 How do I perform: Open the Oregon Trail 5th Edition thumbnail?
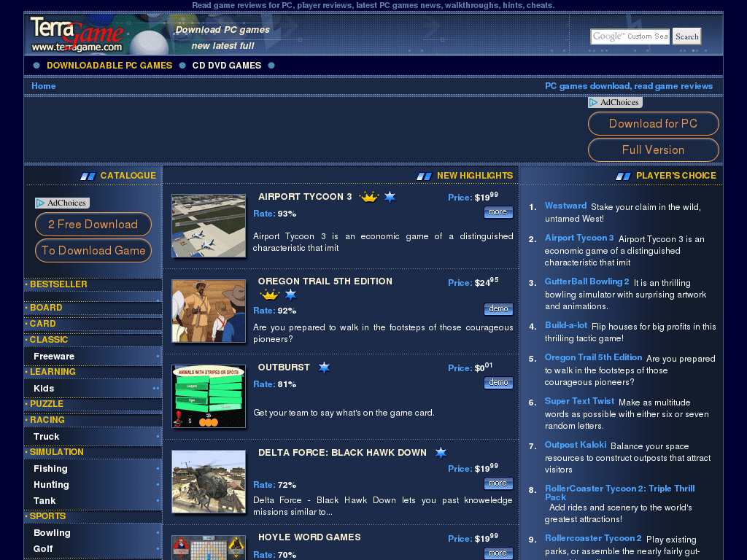(209, 311)
